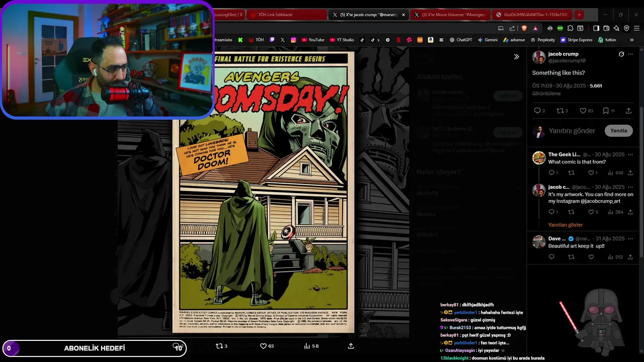Like via heart icon below the comic image
This screenshot has height=362, width=644.
(x=263, y=346)
